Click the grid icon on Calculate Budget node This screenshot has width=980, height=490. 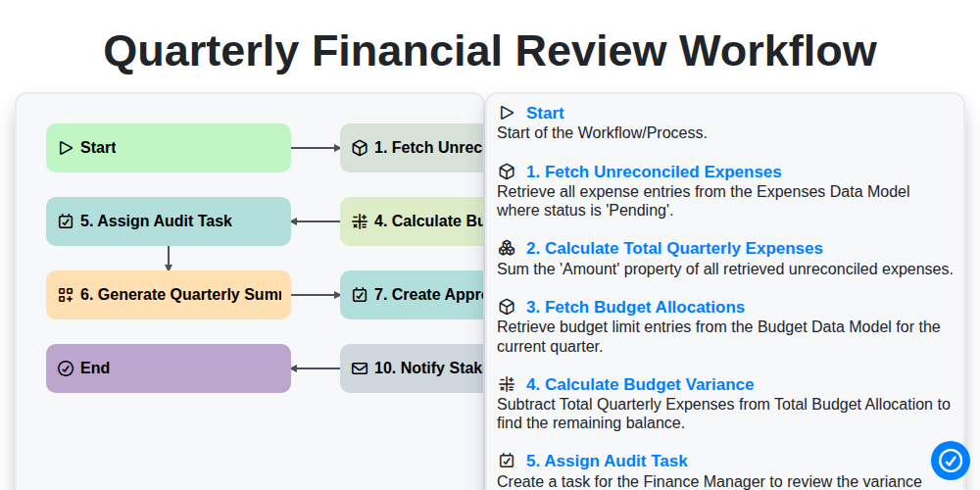360,221
